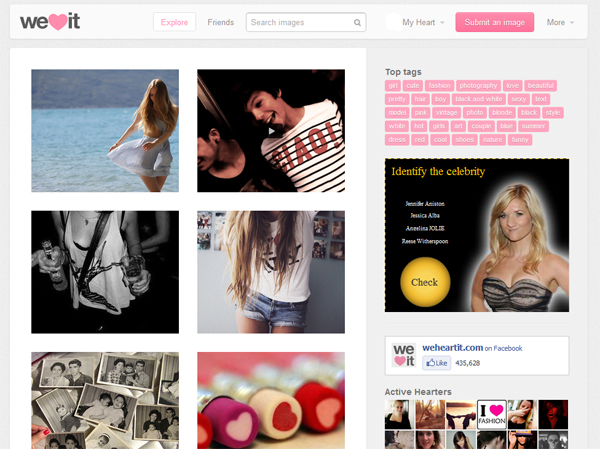The image size is (600, 449).
Task: Select the 'photography' tag
Action: 478,85
